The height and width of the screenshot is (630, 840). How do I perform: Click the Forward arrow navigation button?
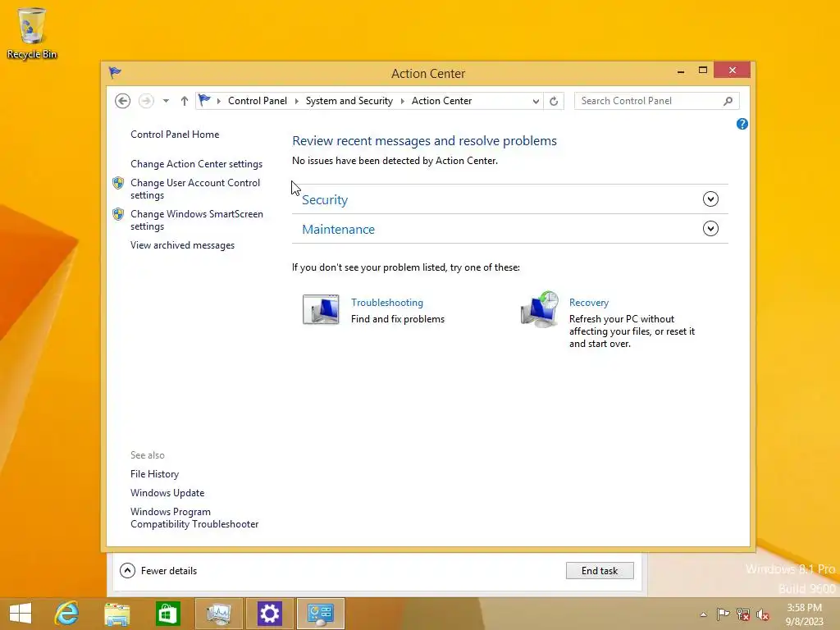click(x=146, y=101)
